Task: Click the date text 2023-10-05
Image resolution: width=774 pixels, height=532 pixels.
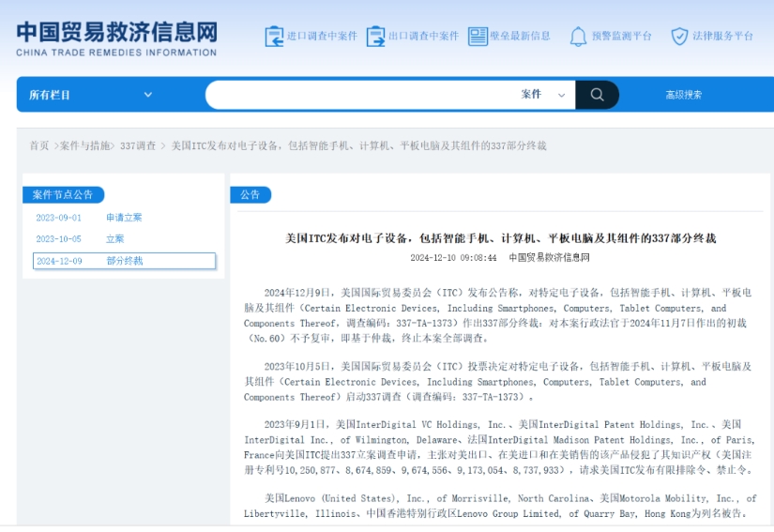Action: tap(59, 239)
